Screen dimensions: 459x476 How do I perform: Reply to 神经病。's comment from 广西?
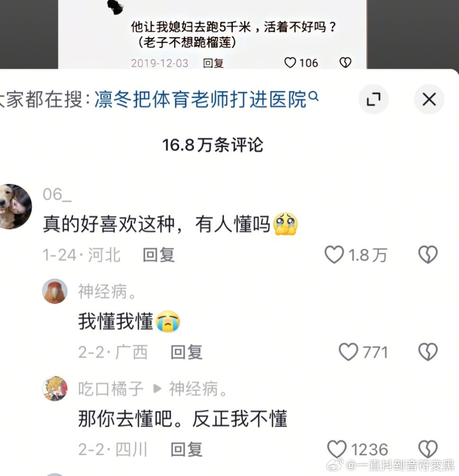[x=186, y=352]
